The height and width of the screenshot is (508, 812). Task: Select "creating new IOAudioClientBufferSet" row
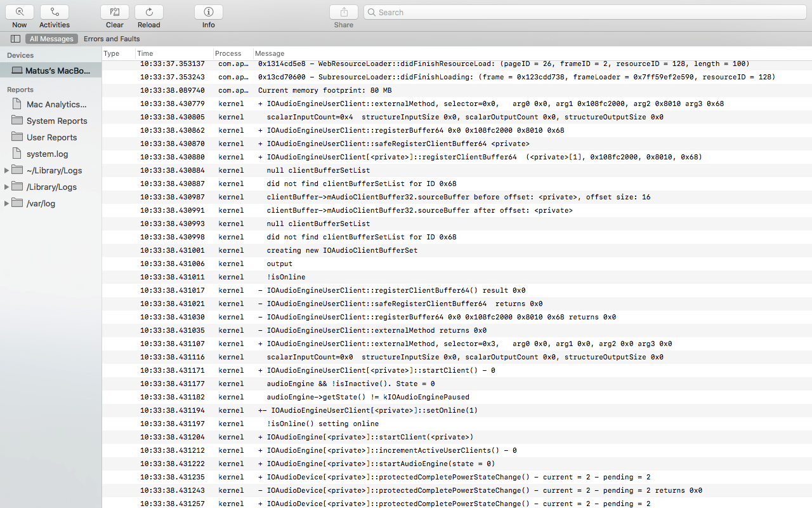[x=457, y=250]
